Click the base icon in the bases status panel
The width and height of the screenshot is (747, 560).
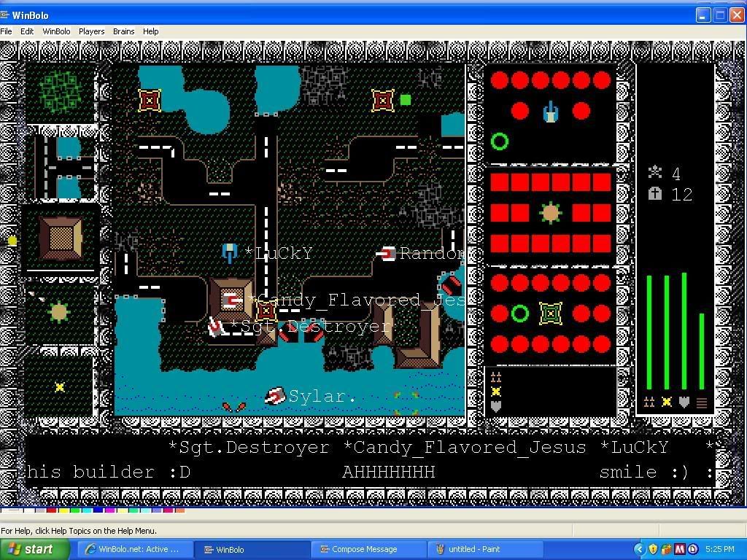pos(551,314)
